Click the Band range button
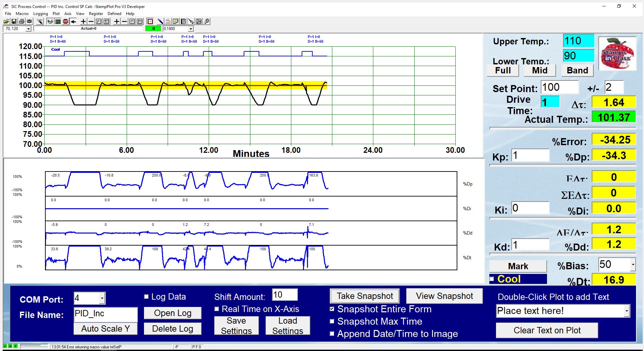 577,70
